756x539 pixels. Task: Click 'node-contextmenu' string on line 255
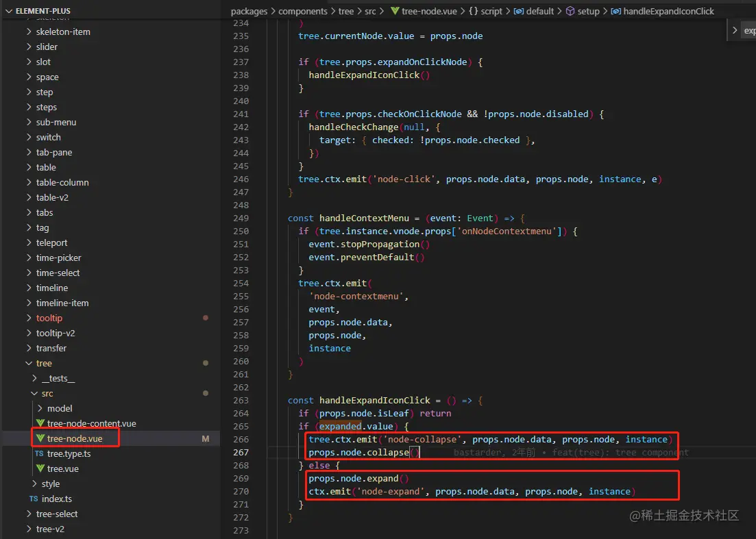click(x=356, y=297)
